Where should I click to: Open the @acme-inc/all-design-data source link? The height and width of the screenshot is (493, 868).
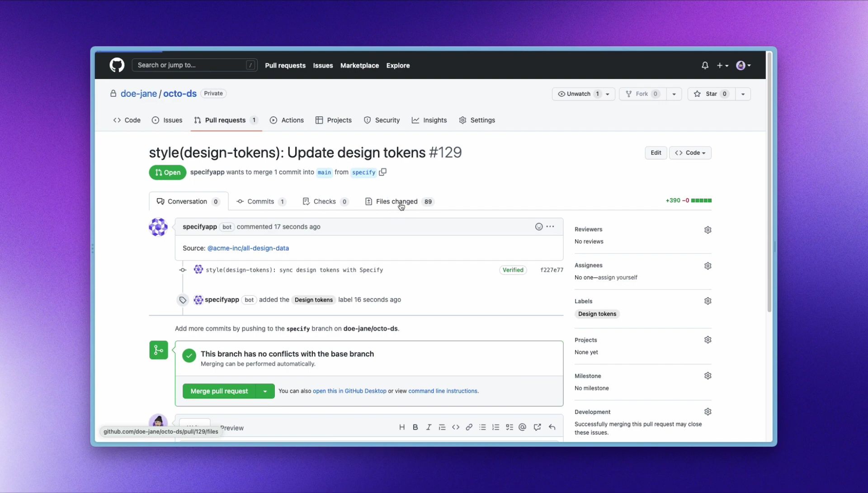pyautogui.click(x=248, y=248)
